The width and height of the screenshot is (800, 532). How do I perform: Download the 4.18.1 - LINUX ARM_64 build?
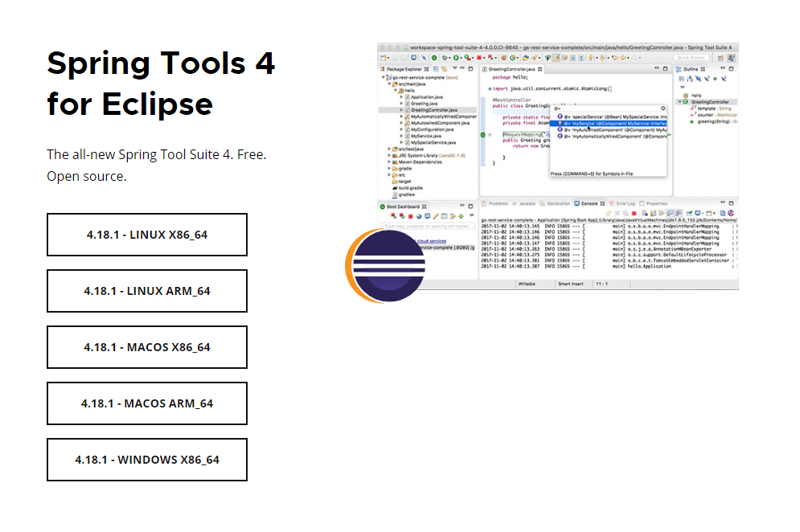(x=147, y=291)
